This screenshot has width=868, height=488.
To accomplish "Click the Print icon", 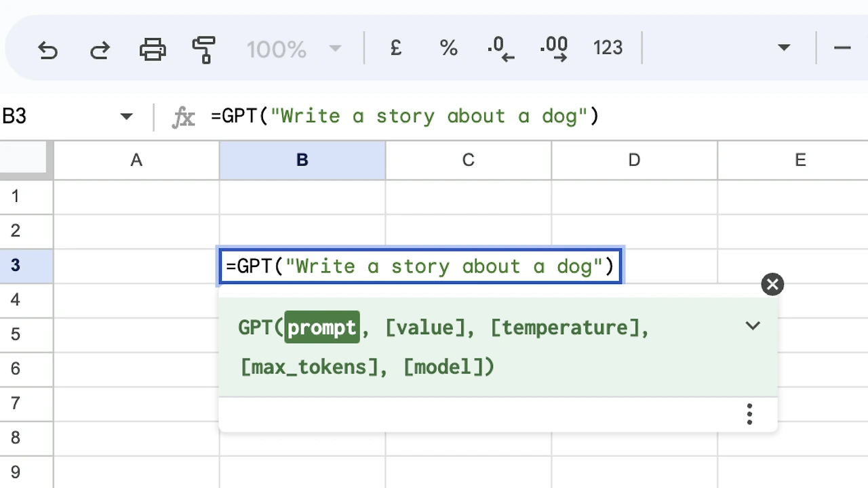I will (x=152, y=49).
